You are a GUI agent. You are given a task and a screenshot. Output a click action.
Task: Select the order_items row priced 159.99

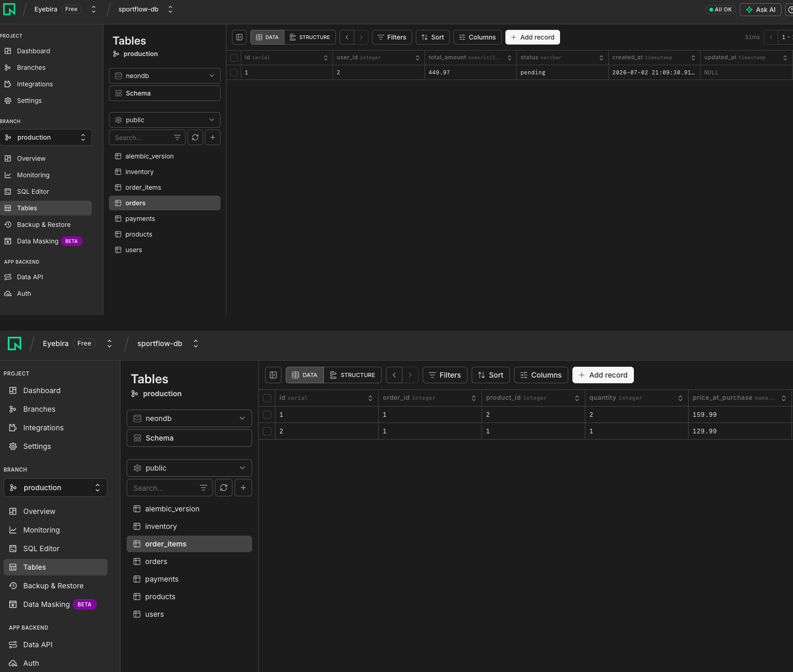(x=267, y=415)
